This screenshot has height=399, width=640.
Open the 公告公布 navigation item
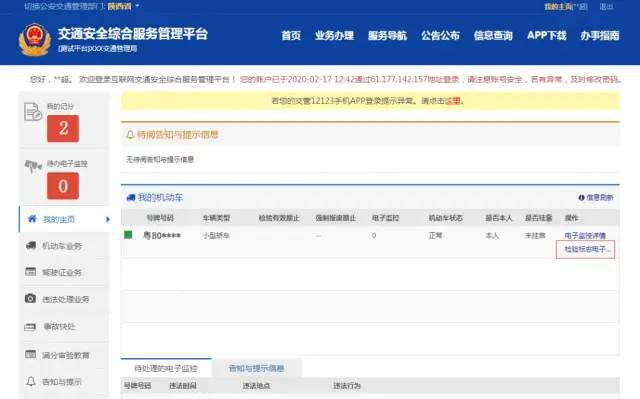click(440, 35)
